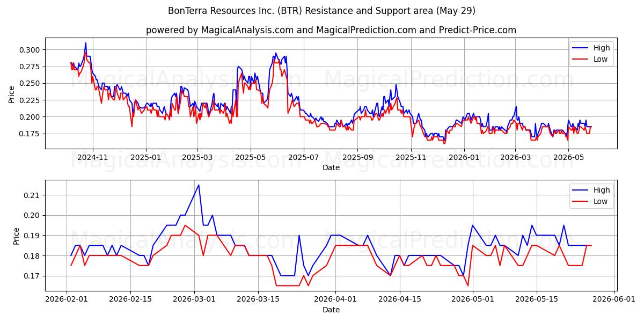The width and height of the screenshot is (644, 322).
Task: Click the 2026-03-15 date tick label
Action: pyautogui.click(x=258, y=299)
